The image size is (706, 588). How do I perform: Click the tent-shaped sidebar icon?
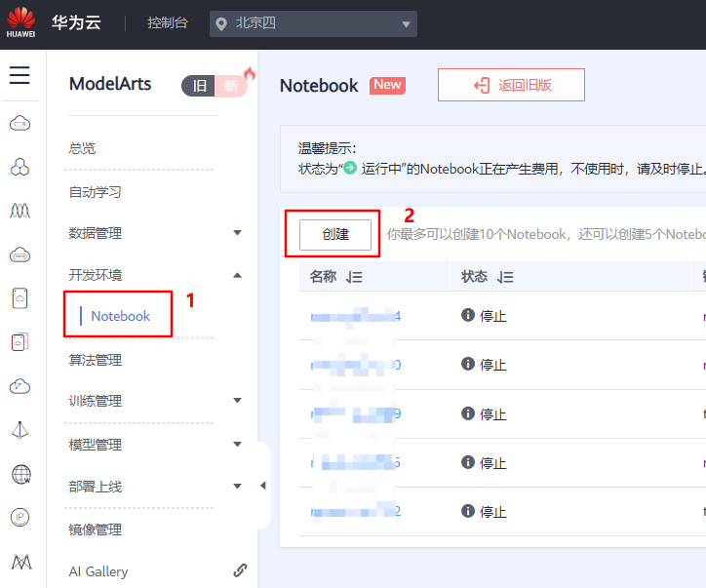pos(20,430)
